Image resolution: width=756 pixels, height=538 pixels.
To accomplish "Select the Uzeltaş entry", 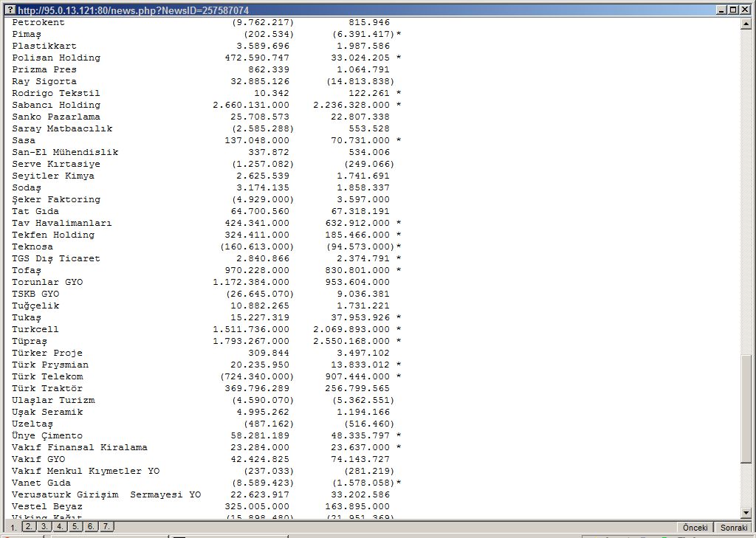I will tap(32, 424).
